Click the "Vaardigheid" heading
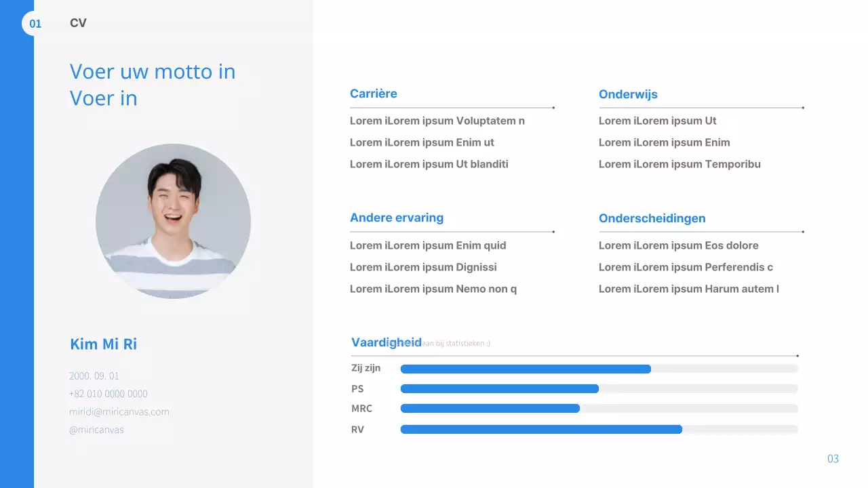868x488 pixels. tap(386, 342)
